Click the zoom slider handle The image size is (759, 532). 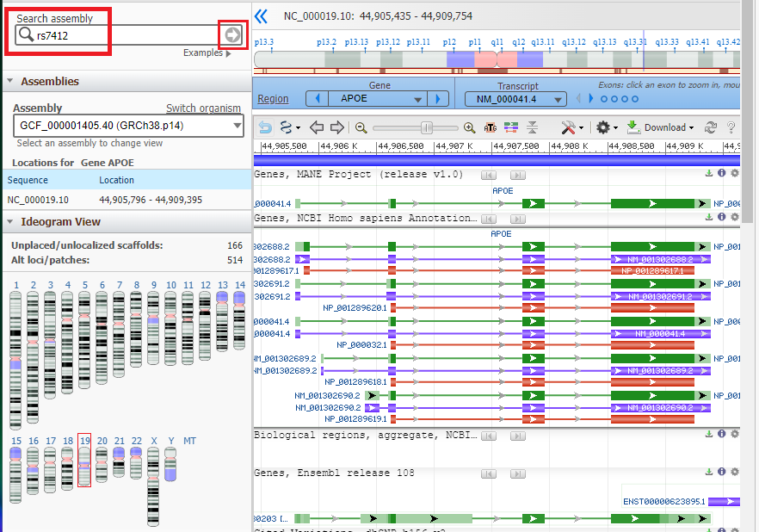[x=427, y=127]
